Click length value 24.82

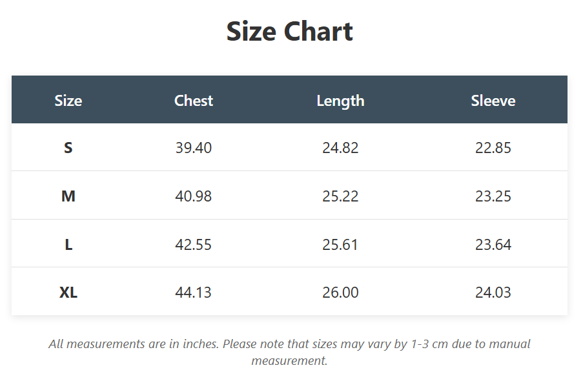pyautogui.click(x=340, y=148)
